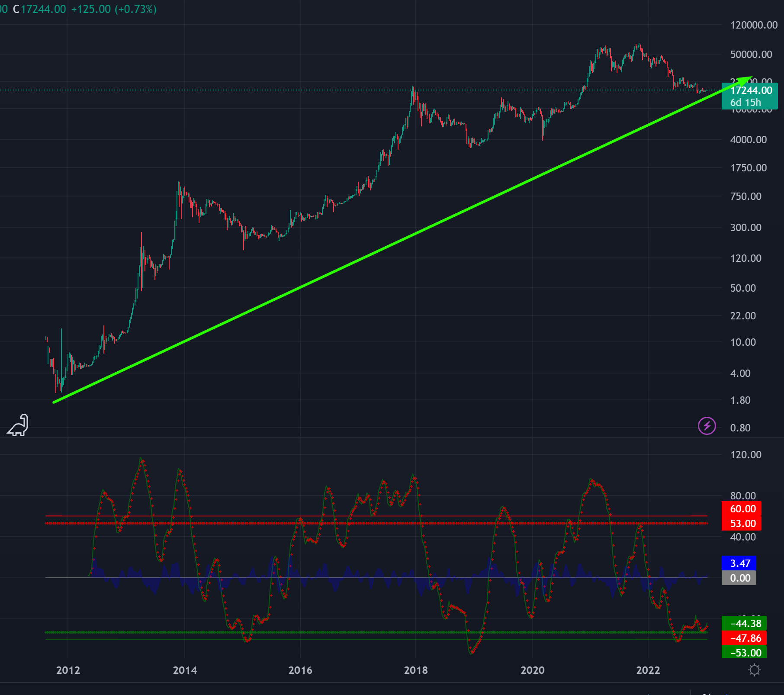This screenshot has height=695, width=784.
Task: Open chart settings gear icon
Action: (x=754, y=670)
